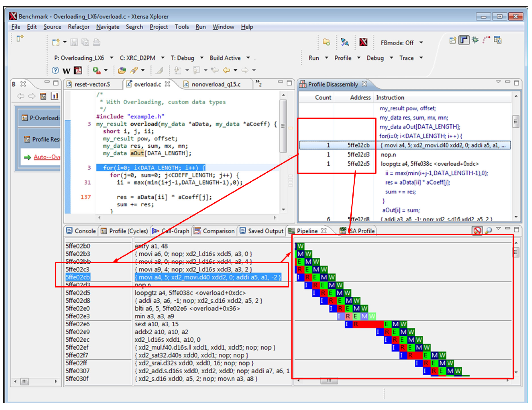Image resolution: width=532 pixels, height=410 pixels.
Task: Click the magnifier icon in Pipeline view
Action: (x=488, y=230)
